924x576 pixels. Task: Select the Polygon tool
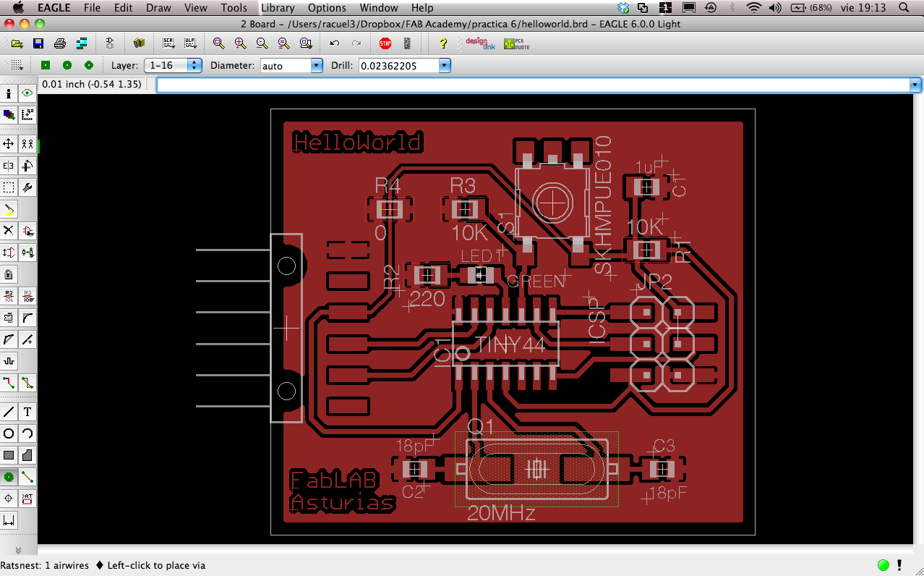(x=27, y=455)
